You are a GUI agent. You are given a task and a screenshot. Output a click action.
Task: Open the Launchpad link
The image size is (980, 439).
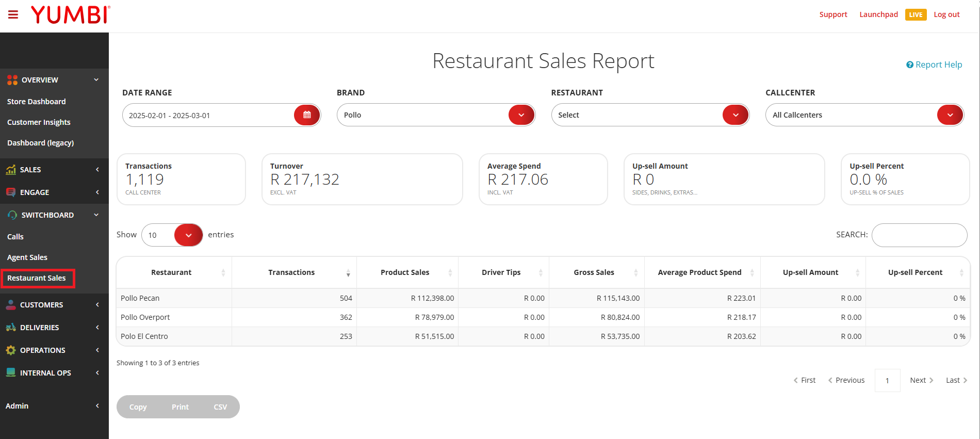pos(878,14)
